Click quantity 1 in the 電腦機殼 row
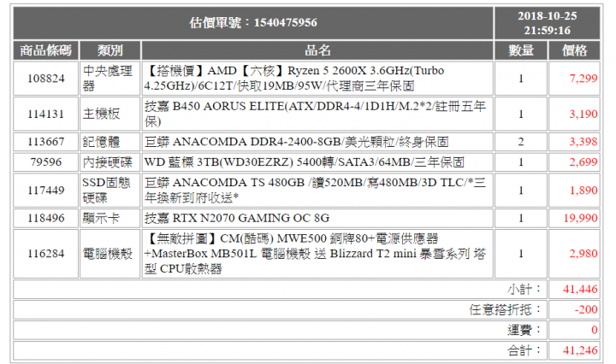 521,254
